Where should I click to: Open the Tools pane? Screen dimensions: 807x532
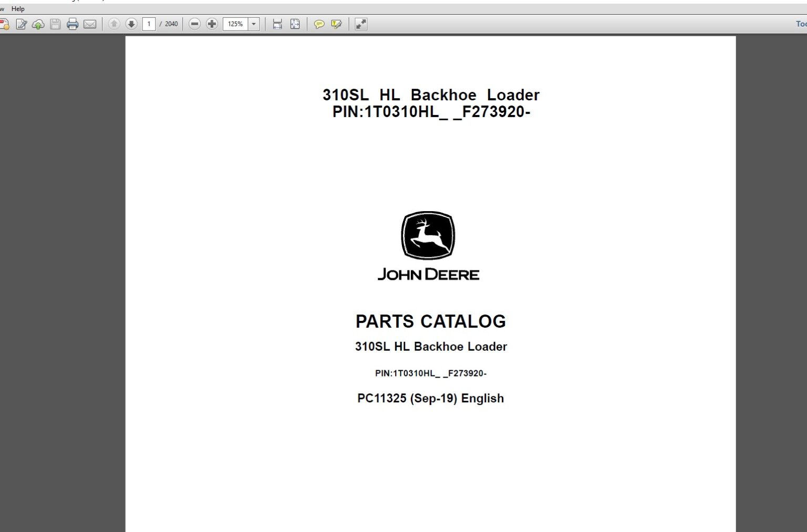(800, 24)
